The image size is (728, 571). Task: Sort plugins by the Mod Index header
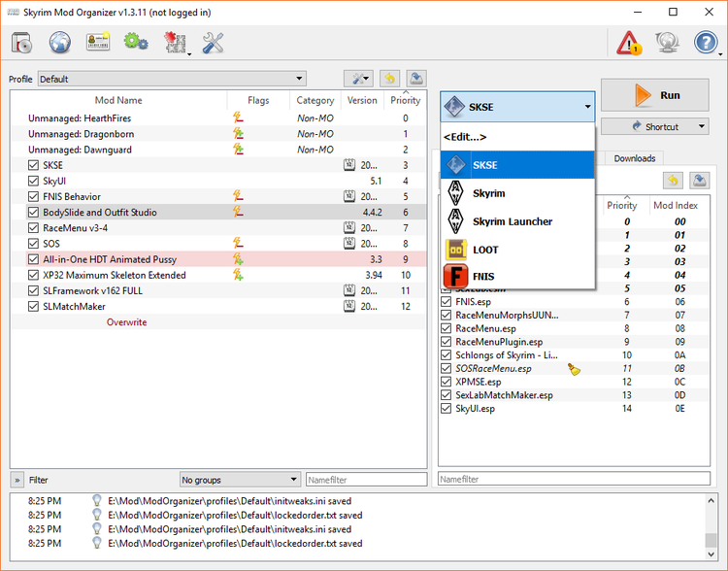click(x=675, y=205)
